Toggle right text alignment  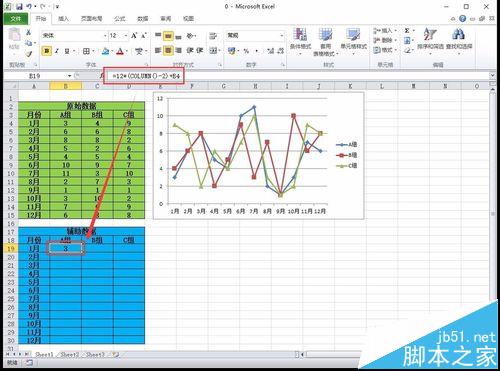pos(178,50)
